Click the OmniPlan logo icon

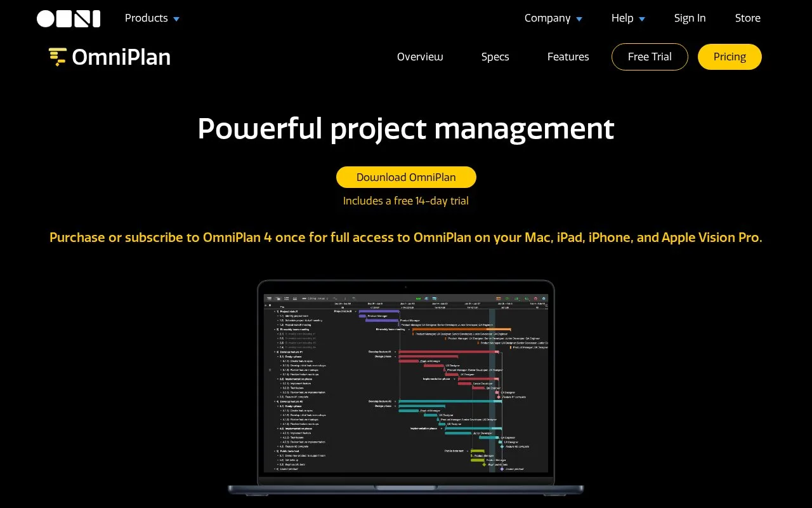(x=58, y=57)
